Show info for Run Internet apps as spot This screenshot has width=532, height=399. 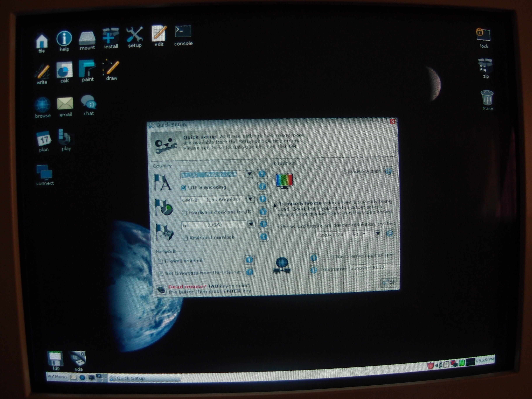(313, 258)
